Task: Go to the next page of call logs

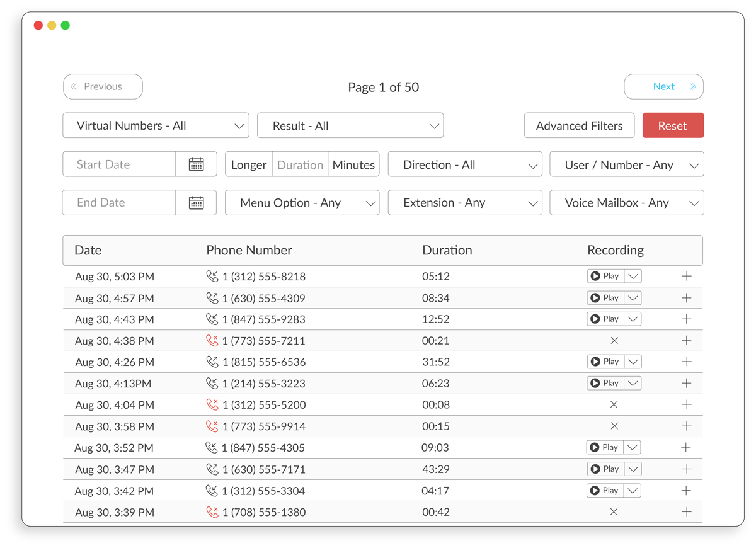Action: 663,86
